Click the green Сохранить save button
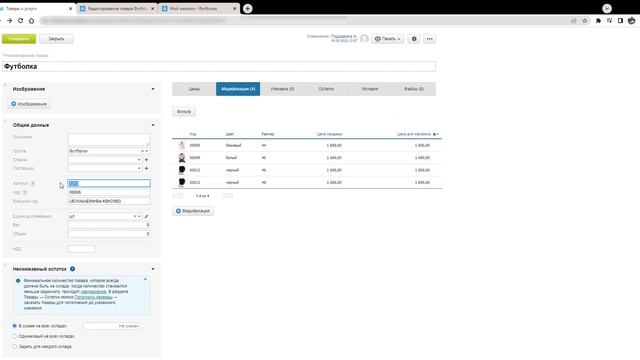 point(19,39)
